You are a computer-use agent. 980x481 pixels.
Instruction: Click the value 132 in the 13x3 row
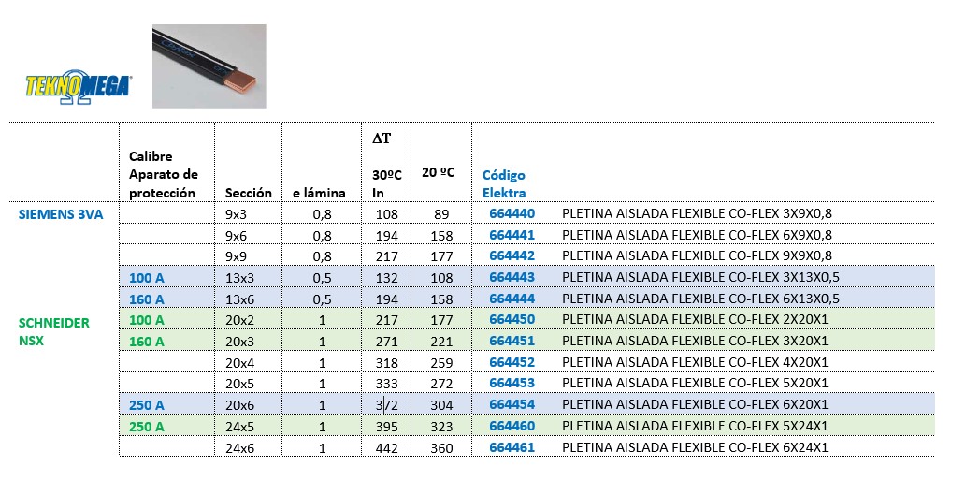click(387, 278)
